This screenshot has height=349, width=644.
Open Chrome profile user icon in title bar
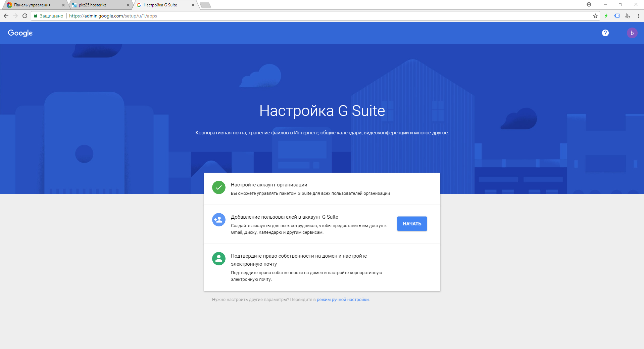pyautogui.click(x=589, y=4)
